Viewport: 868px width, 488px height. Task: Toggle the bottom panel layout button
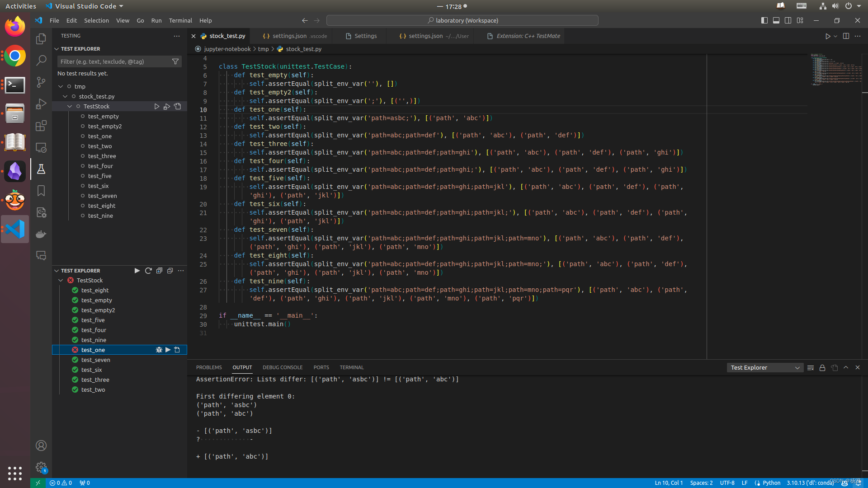point(776,20)
